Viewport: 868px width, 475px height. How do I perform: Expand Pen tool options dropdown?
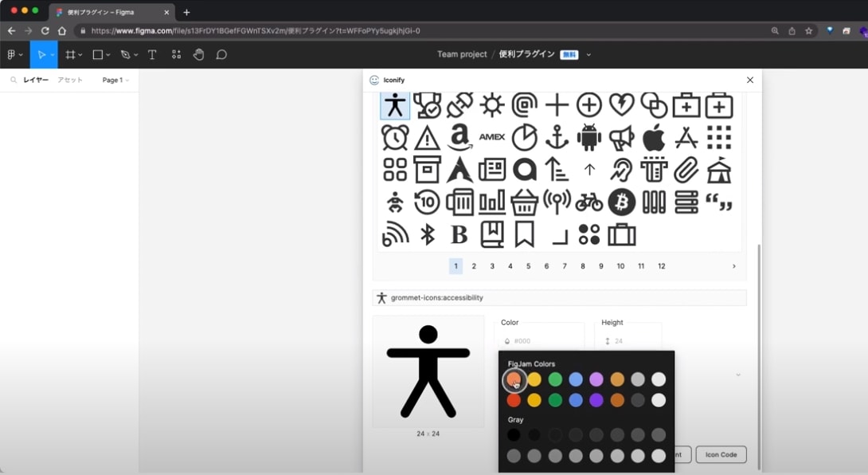(x=135, y=55)
